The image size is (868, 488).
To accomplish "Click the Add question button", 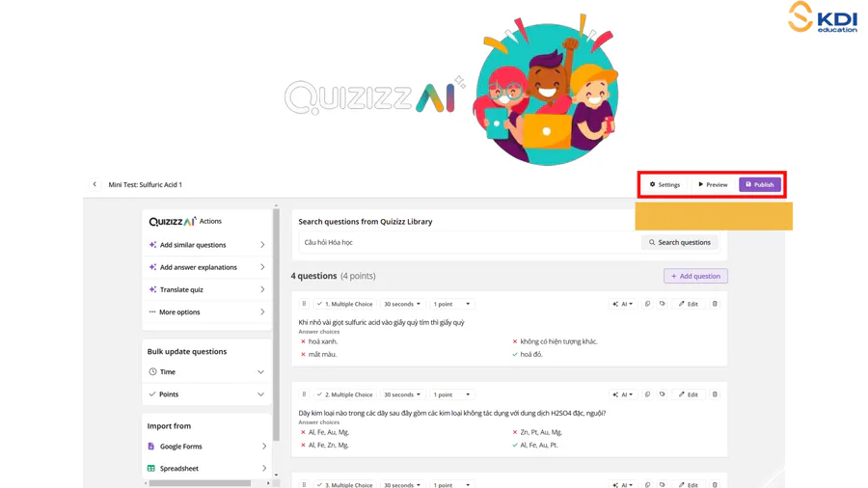I will tap(695, 276).
